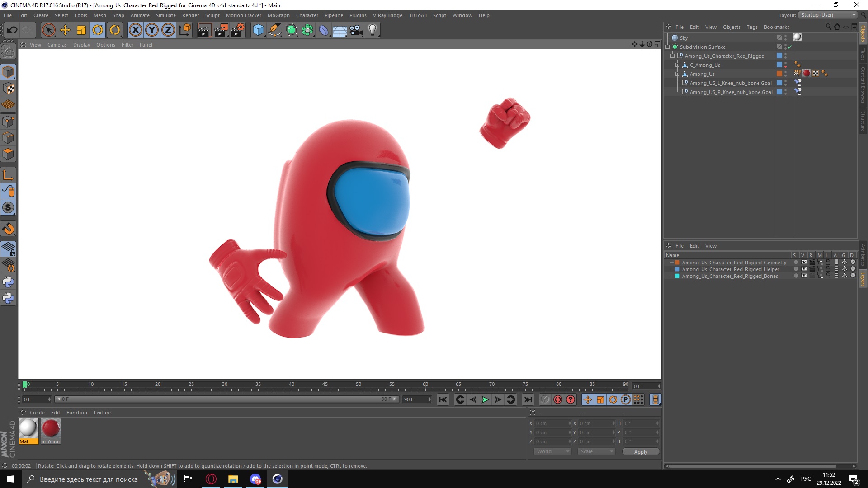Click Among_Us orange layer color swatch
This screenshot has height=488, width=868.
click(779, 74)
